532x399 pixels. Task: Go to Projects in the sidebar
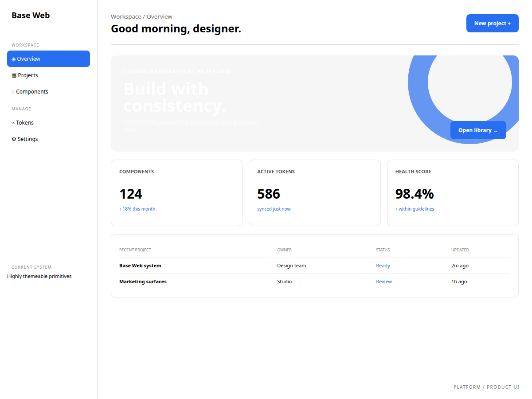[x=48, y=75]
